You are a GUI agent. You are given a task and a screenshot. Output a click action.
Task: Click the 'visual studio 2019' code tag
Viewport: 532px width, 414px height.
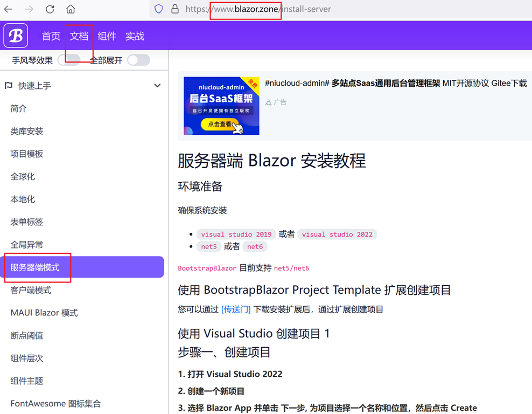(x=236, y=234)
